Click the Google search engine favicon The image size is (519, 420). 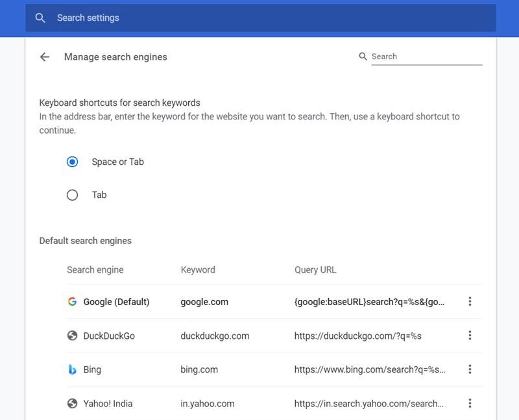(x=71, y=301)
